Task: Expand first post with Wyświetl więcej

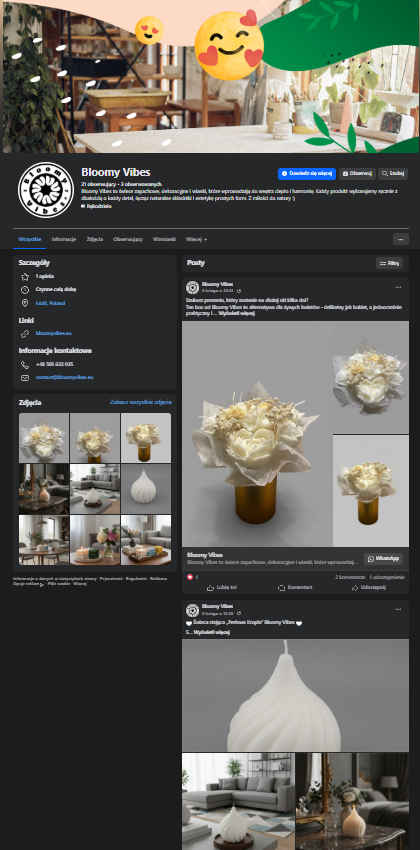Action: (236, 313)
